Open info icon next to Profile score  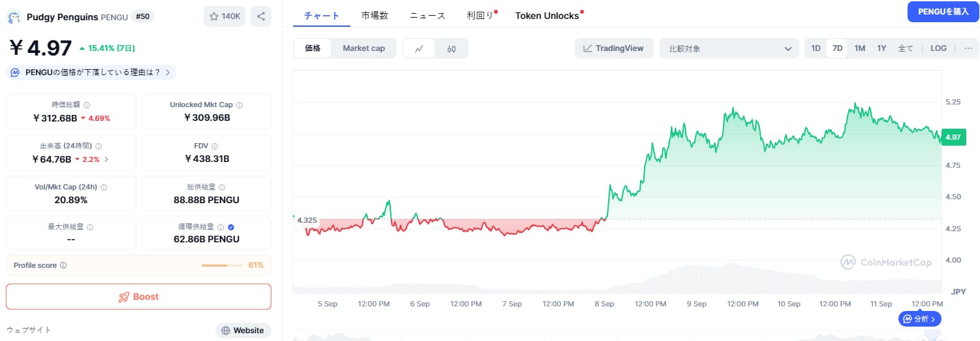pos(63,265)
